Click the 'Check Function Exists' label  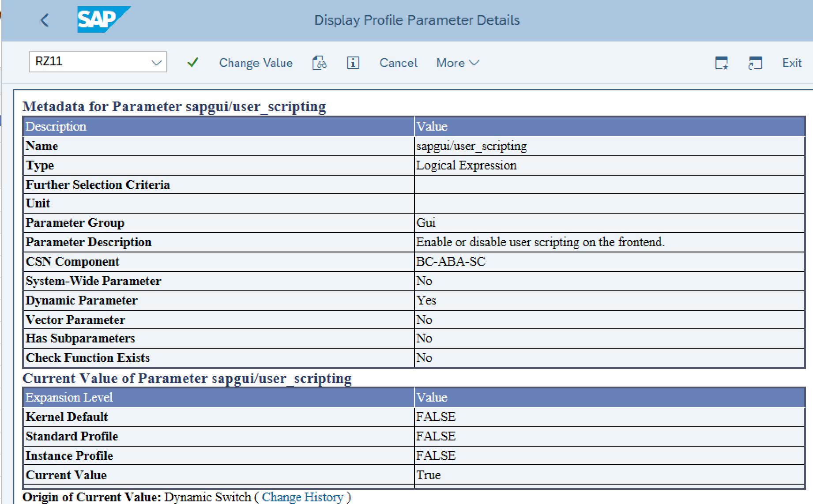point(87,357)
